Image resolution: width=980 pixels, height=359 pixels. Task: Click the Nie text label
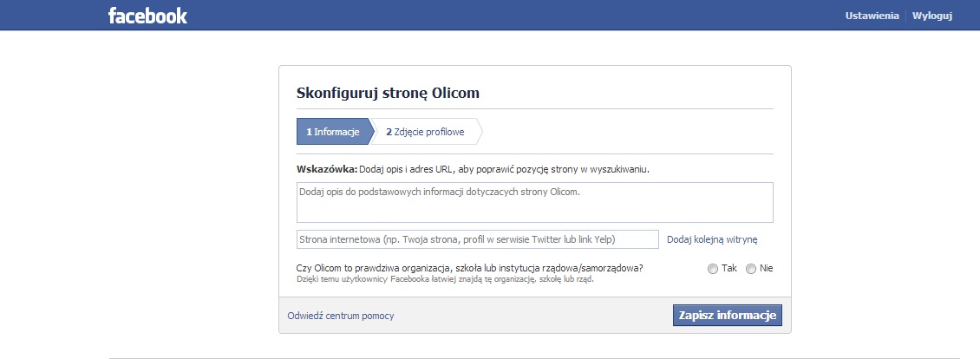pyautogui.click(x=766, y=268)
